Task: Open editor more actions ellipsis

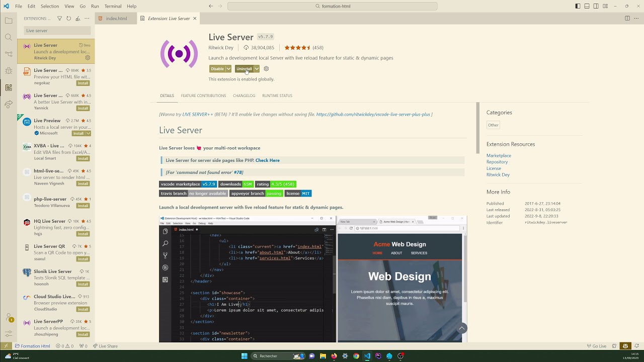Action: click(636, 18)
